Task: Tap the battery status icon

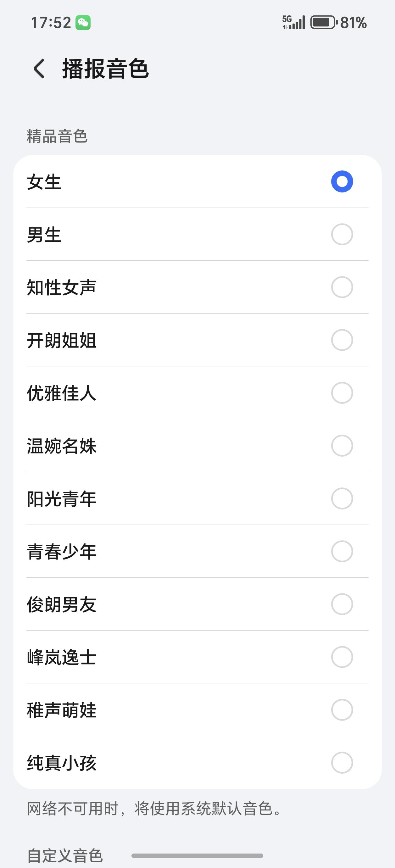Action: click(x=324, y=23)
